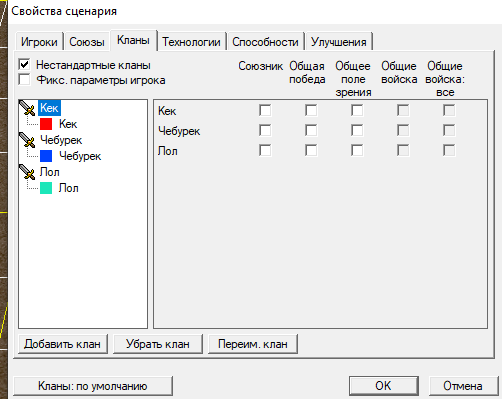Check Общая победа for the Чебурек row
Screen dimensions: 502x399
[x=311, y=130]
